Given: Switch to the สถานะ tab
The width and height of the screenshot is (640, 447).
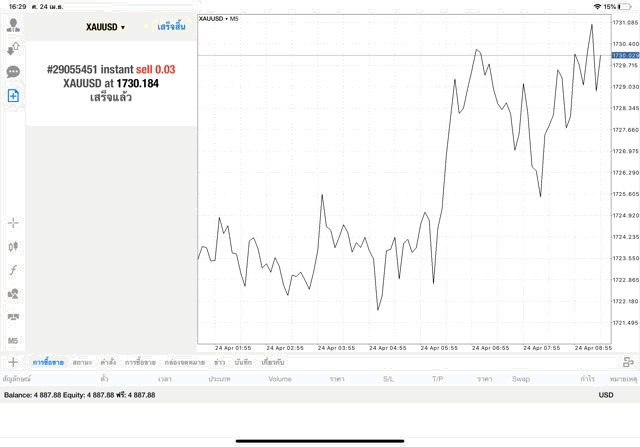Looking at the screenshot, I should (82, 362).
